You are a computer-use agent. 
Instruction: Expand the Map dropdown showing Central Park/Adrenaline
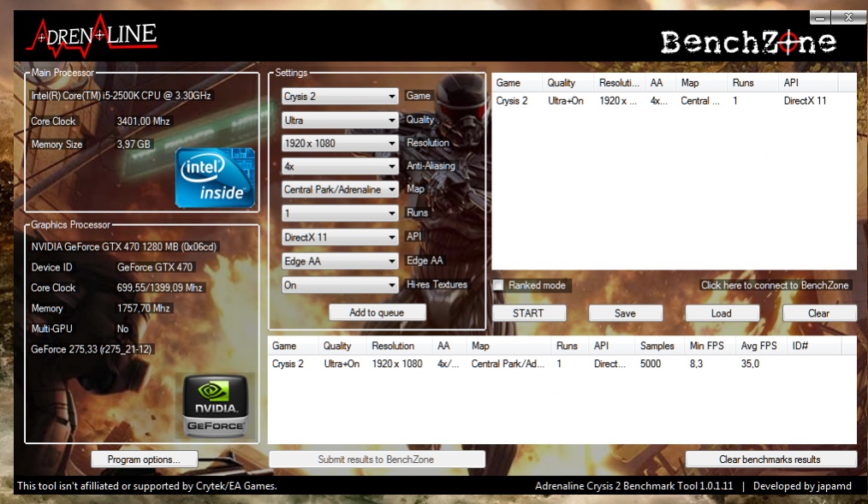(x=340, y=189)
